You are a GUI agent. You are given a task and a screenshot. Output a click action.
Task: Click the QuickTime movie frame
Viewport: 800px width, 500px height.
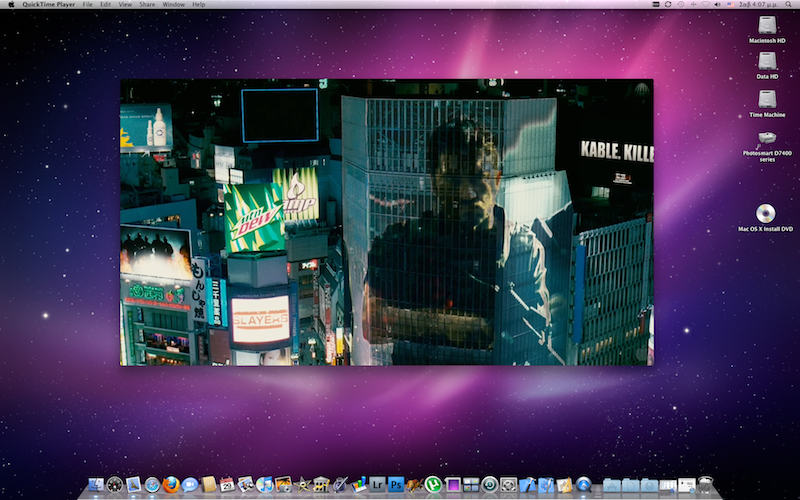(x=387, y=222)
